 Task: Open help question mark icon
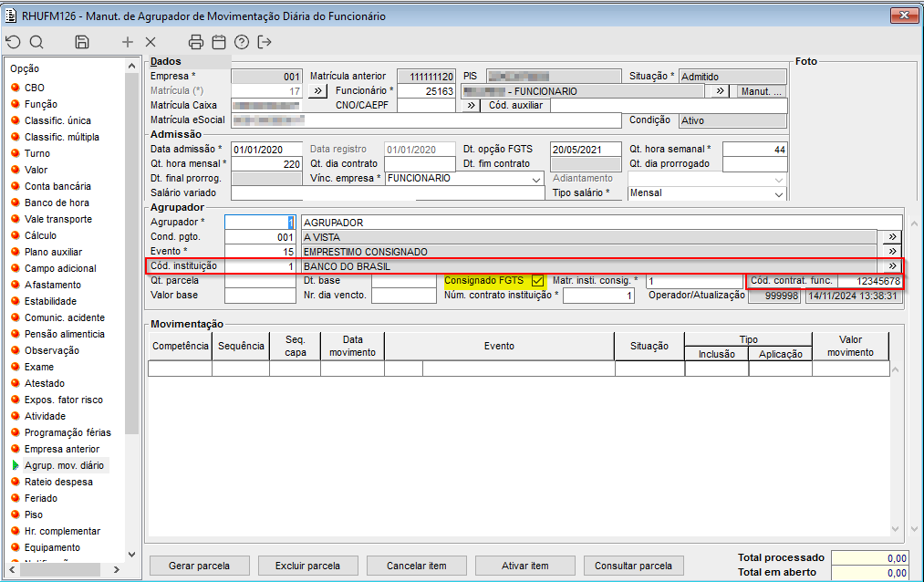click(x=242, y=42)
